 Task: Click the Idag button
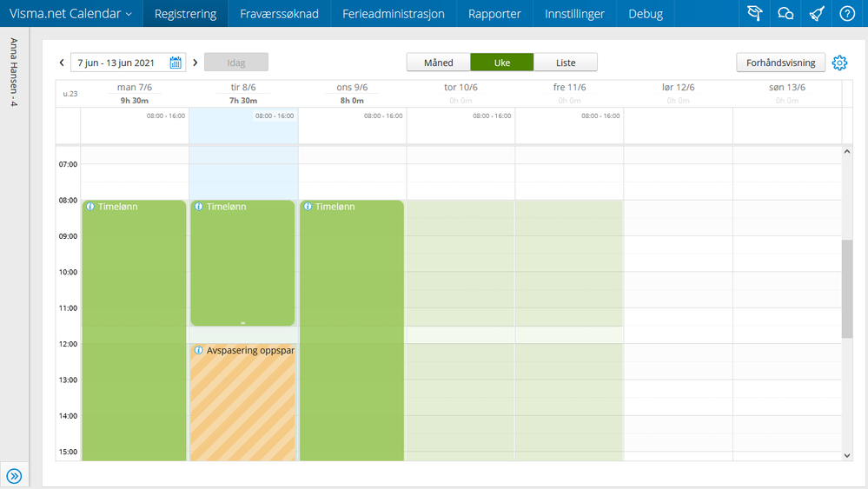click(x=236, y=63)
